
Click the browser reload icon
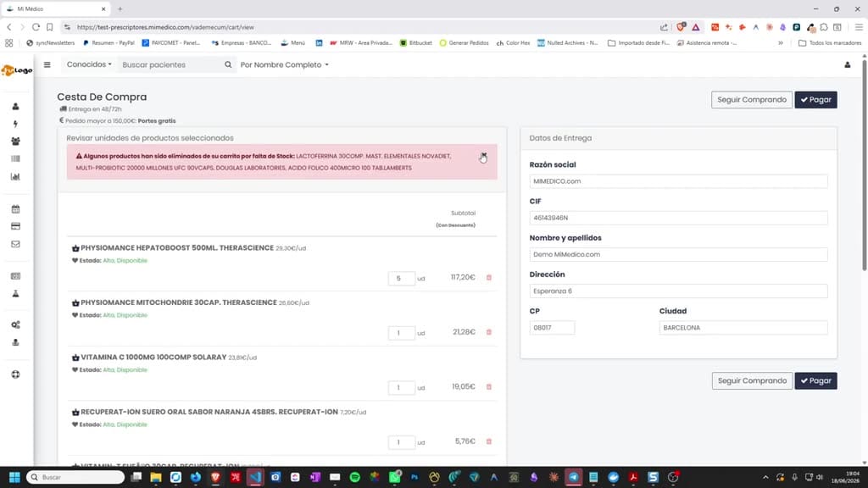coord(36,27)
